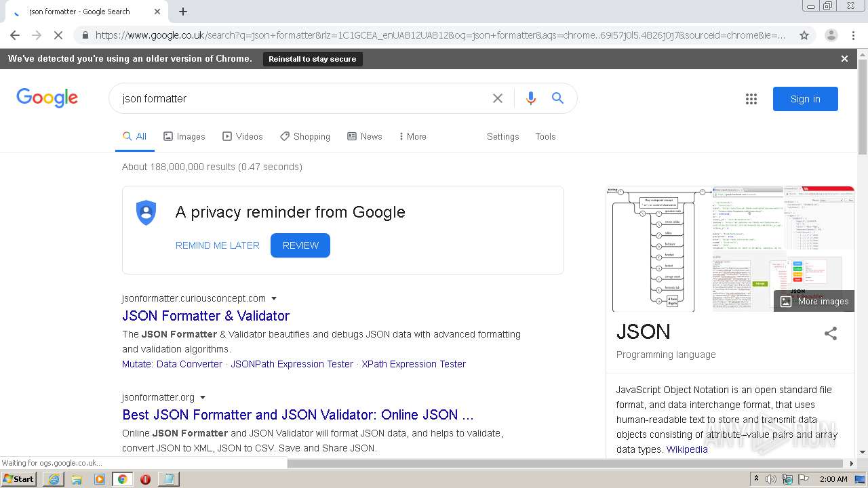Click the red Opera taskbar icon
This screenshot has height=488, width=868.
coord(145,479)
